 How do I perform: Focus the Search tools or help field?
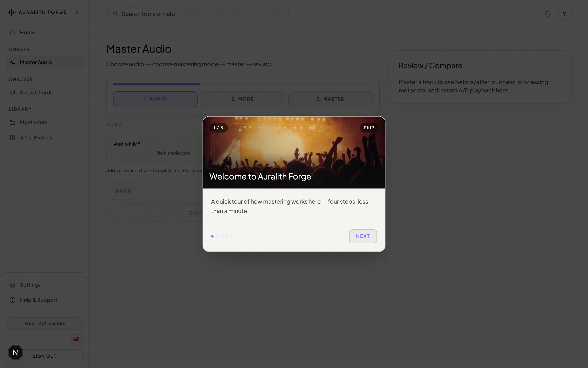[198, 14]
